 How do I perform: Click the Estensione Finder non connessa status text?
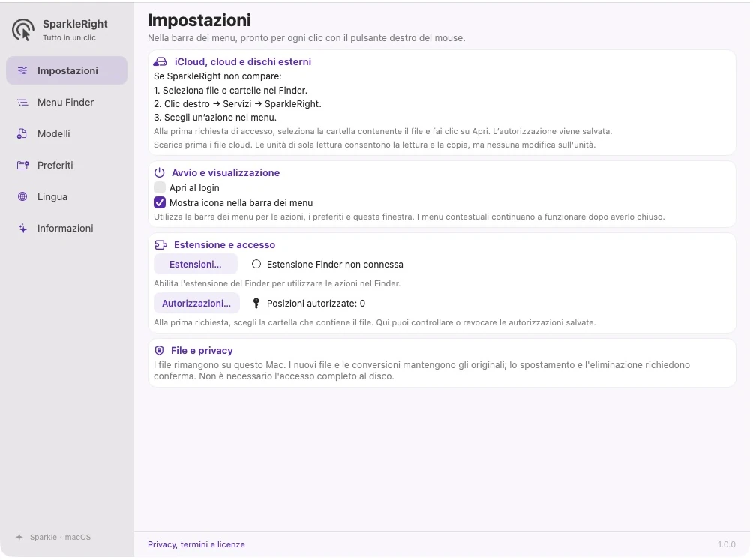pos(335,264)
